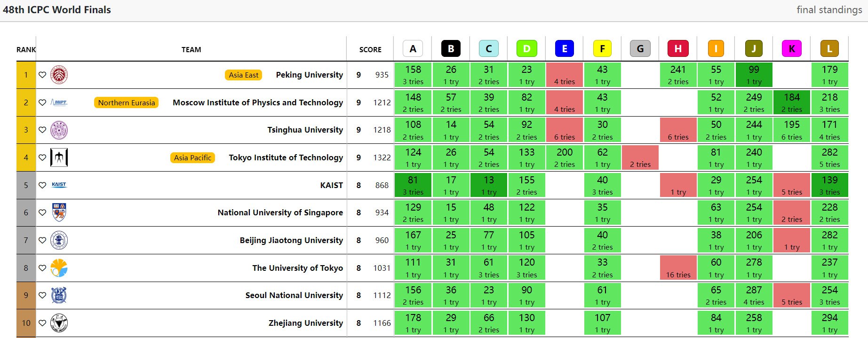Open Tsinghua University team name

[x=305, y=130]
